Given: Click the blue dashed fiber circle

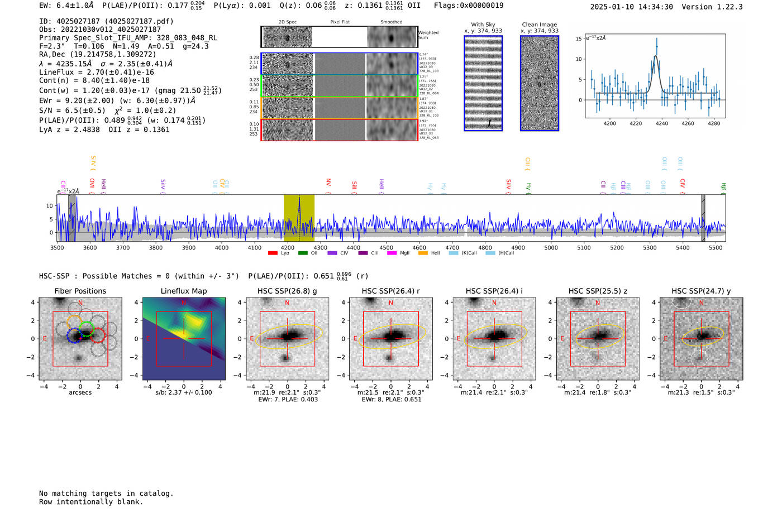Looking at the screenshot, I should 75,335.
